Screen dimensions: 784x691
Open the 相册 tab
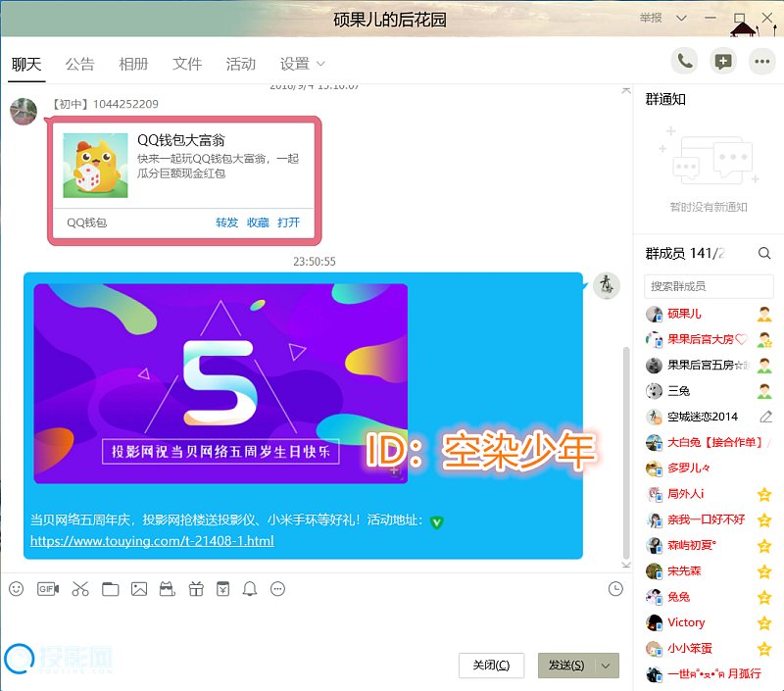(x=133, y=64)
